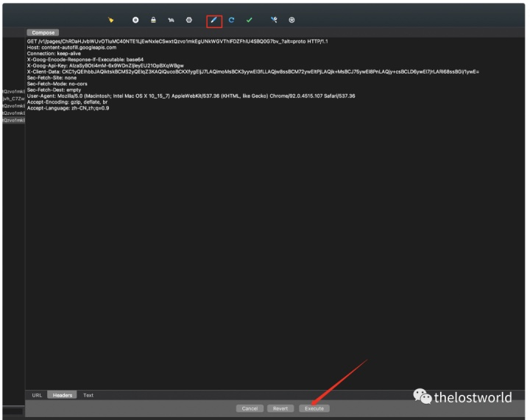530x420 pixels.
Task: Click the GET request line text
Action: [177, 41]
